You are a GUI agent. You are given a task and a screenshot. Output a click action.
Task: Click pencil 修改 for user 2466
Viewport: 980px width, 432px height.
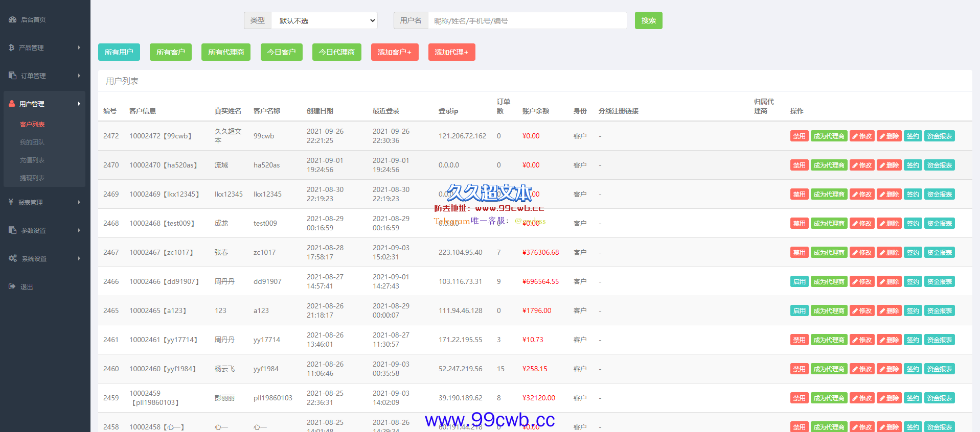click(x=862, y=281)
